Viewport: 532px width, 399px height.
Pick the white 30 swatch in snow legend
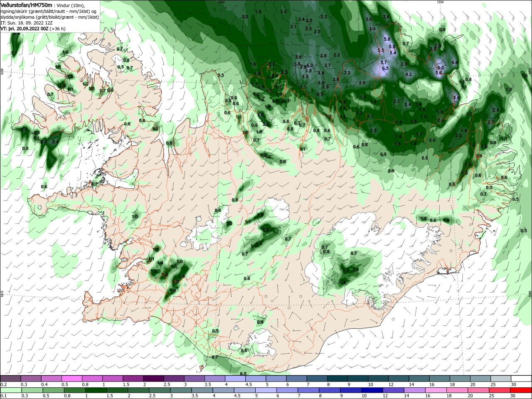tap(521, 379)
